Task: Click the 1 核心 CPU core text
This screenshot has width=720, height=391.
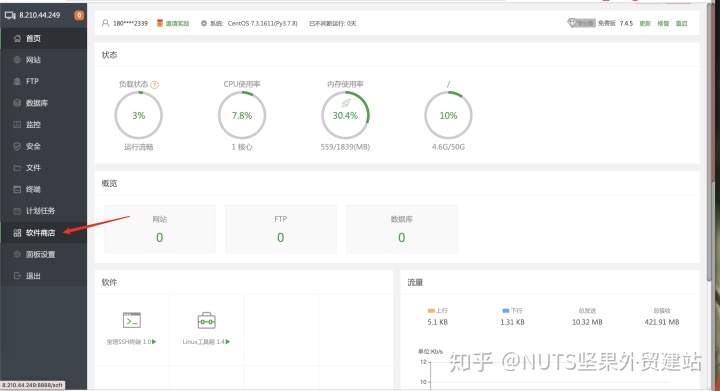Action: (242, 147)
